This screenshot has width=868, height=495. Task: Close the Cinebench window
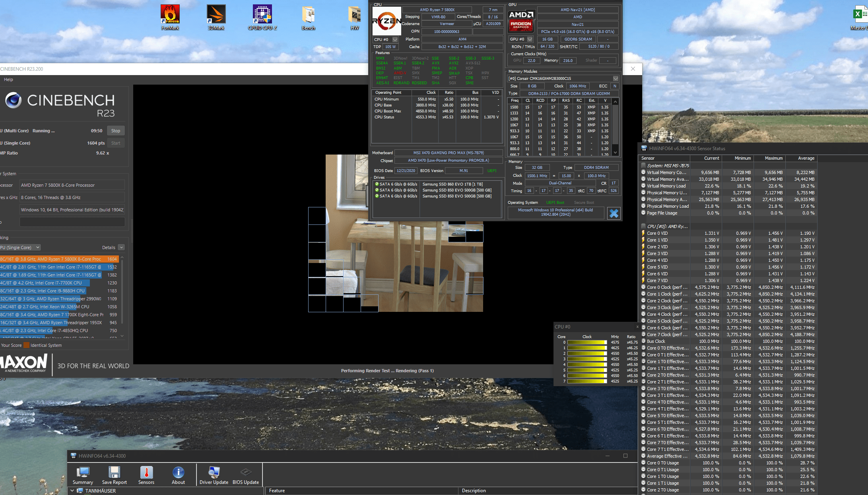633,69
